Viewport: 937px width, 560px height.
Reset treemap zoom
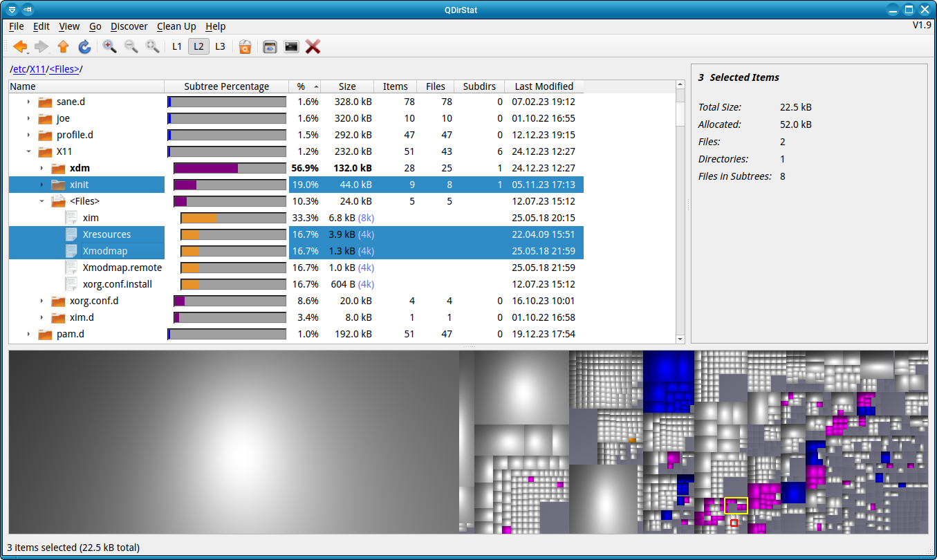pos(152,46)
